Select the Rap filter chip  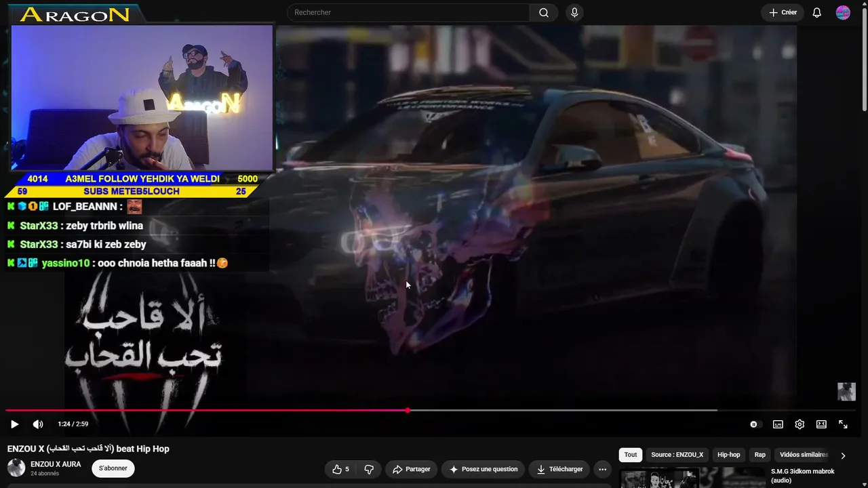tap(760, 455)
